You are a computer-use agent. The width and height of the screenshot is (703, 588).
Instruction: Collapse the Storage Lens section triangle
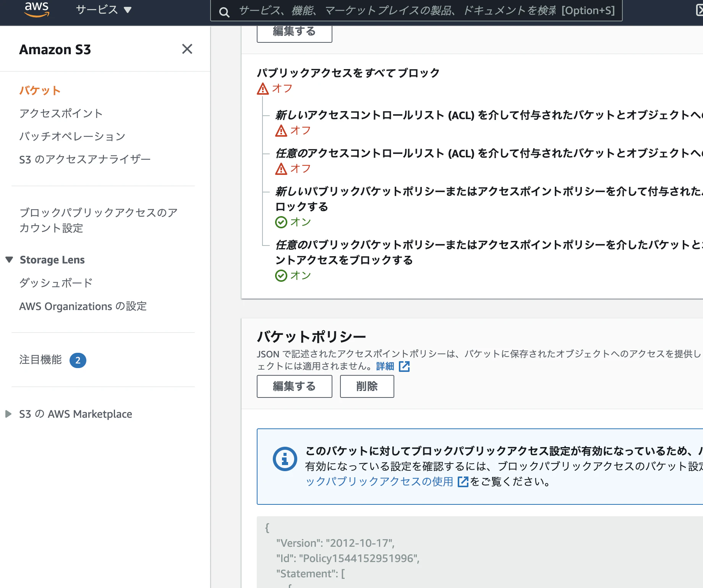pyautogui.click(x=10, y=260)
